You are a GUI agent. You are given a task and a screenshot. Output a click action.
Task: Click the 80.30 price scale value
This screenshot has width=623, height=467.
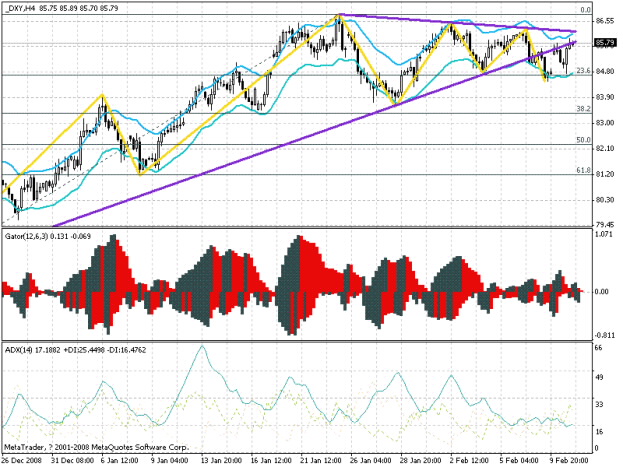point(605,200)
